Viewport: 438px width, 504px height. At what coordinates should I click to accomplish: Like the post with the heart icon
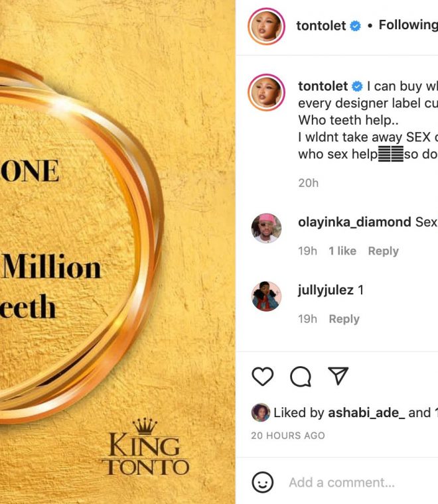(263, 377)
